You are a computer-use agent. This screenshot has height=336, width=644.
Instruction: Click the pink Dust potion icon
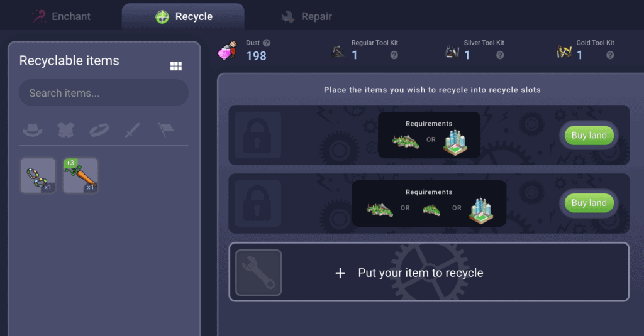pyautogui.click(x=228, y=50)
